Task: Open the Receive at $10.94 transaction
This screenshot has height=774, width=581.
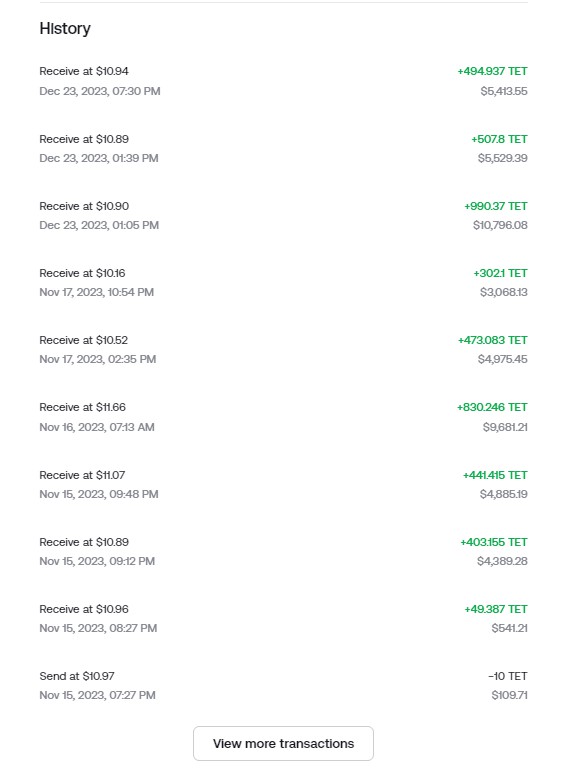Action: [x=283, y=81]
